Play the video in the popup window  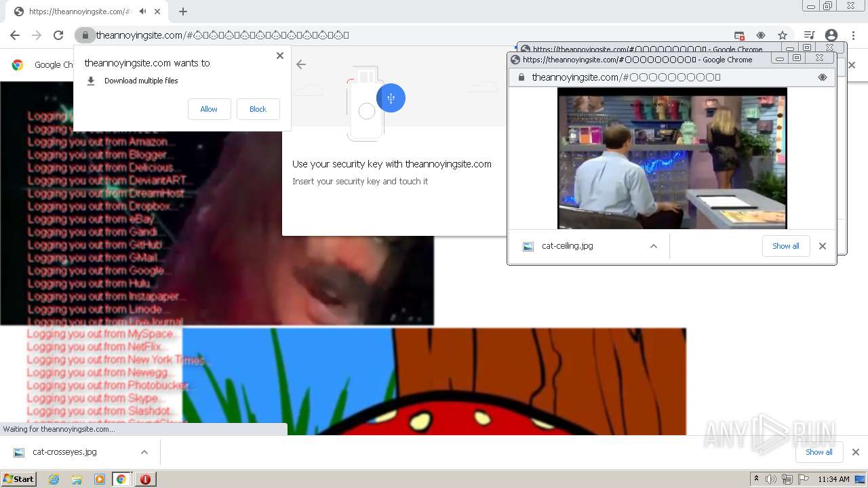coord(672,159)
